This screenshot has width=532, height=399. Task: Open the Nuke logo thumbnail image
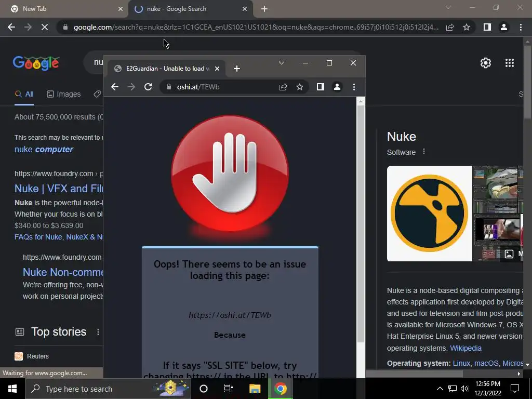pos(430,214)
